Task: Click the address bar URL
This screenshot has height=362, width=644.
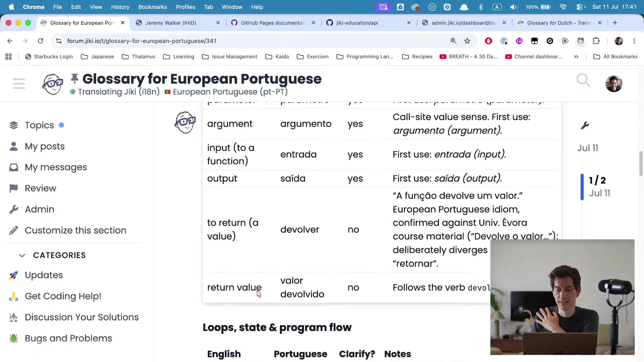Action: (x=142, y=41)
